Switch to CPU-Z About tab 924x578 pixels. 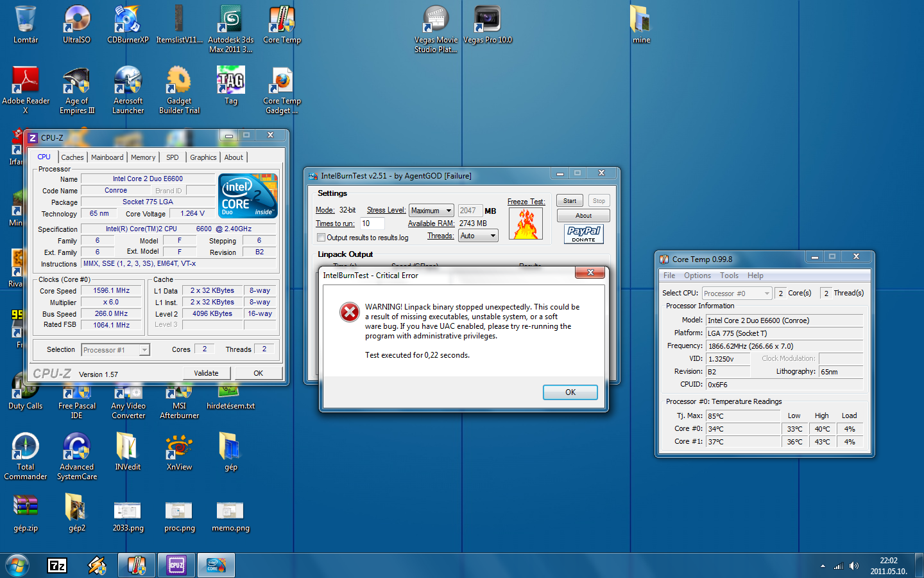[x=234, y=157]
